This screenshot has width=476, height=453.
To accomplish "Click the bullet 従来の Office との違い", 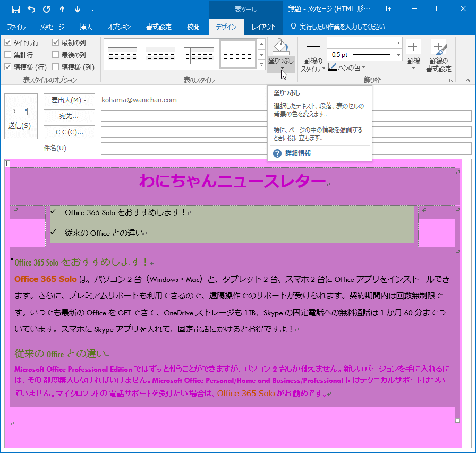I will click(x=104, y=233).
